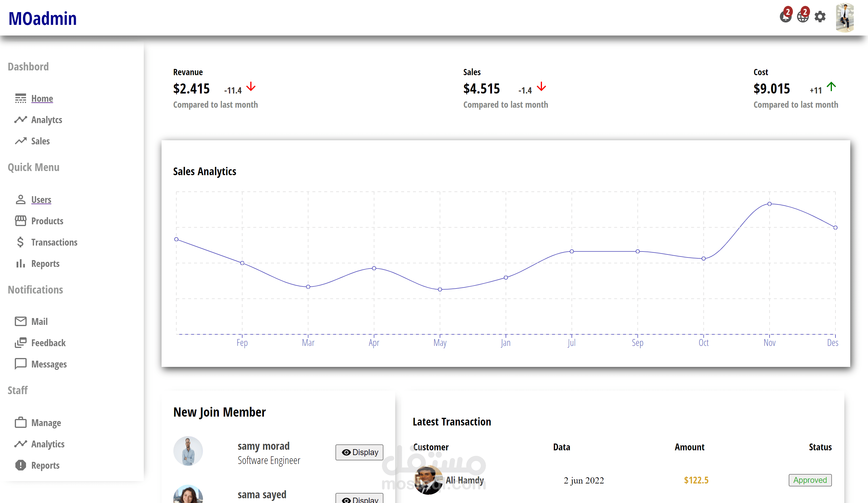
Task: Click the user profile avatar in header
Action: [x=845, y=17]
